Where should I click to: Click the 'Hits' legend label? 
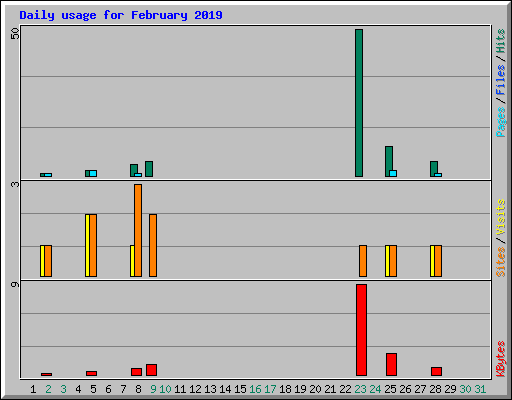coord(501,41)
